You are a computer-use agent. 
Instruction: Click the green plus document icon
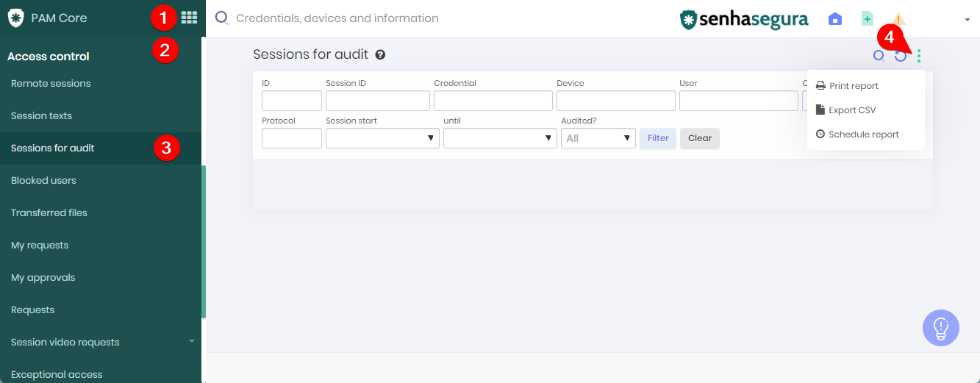pyautogui.click(x=868, y=19)
